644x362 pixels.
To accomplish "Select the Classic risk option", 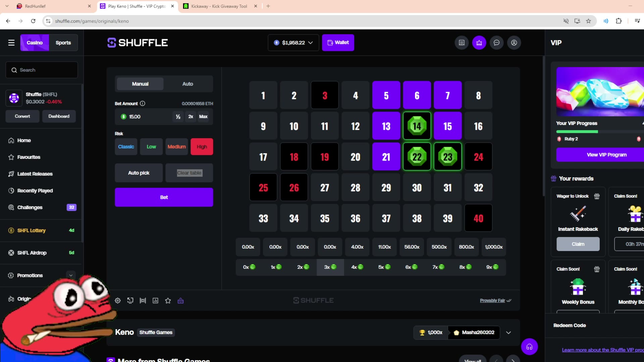I will click(126, 147).
